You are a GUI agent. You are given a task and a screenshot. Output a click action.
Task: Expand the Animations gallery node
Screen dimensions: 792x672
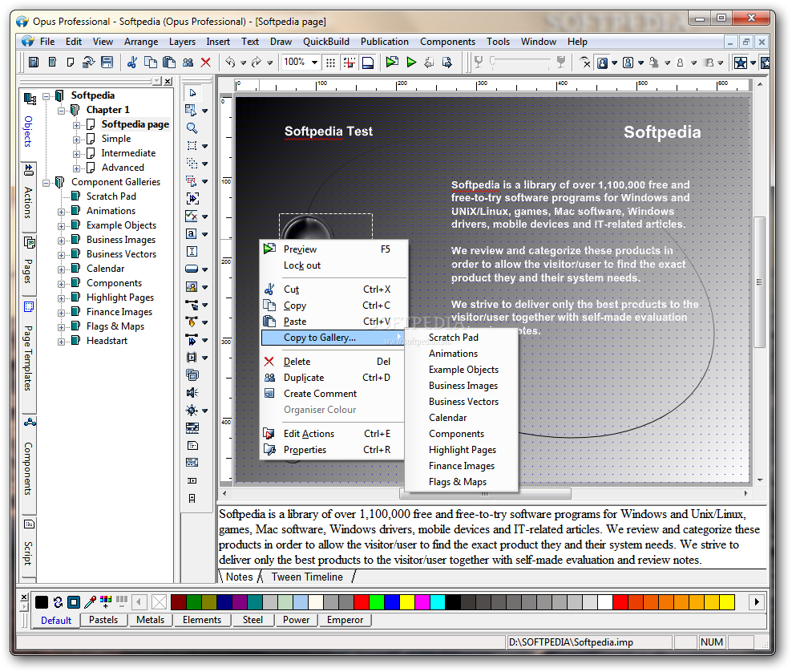point(61,211)
